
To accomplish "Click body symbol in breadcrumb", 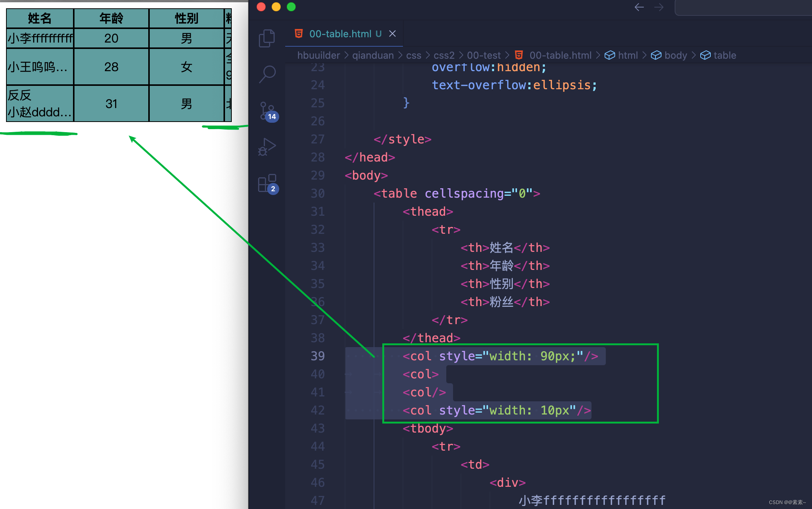I will coord(676,55).
